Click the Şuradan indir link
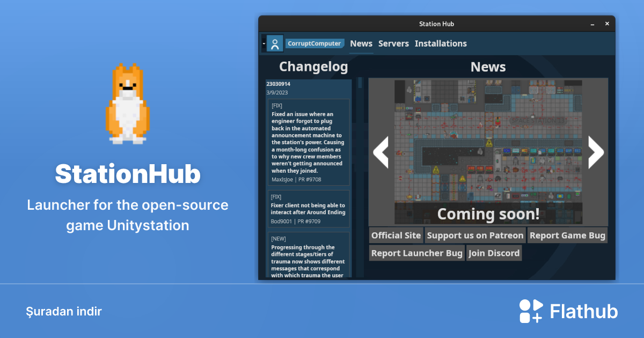The height and width of the screenshot is (338, 644). click(x=64, y=311)
